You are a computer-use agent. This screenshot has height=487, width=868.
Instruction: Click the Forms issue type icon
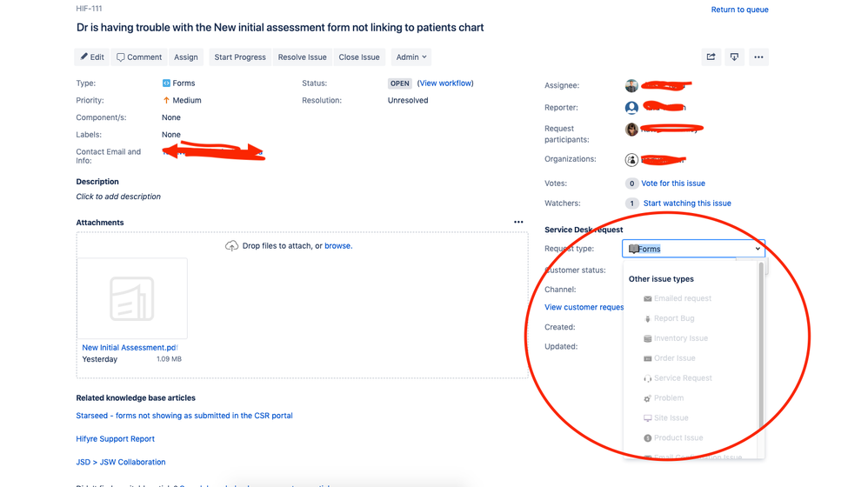click(x=166, y=83)
